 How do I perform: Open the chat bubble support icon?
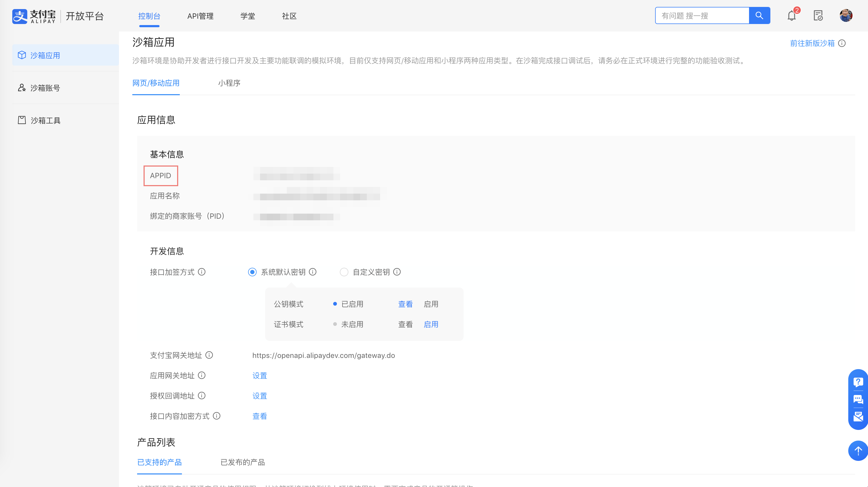click(x=858, y=400)
